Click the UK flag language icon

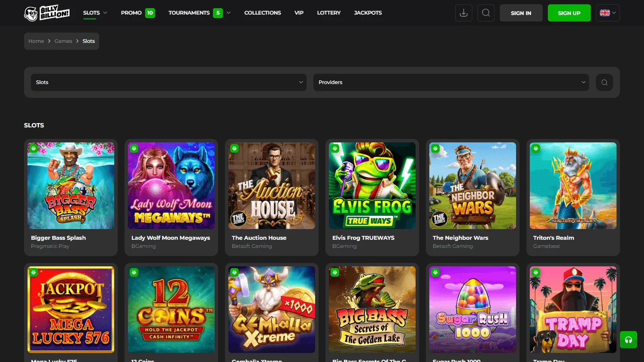(x=605, y=13)
